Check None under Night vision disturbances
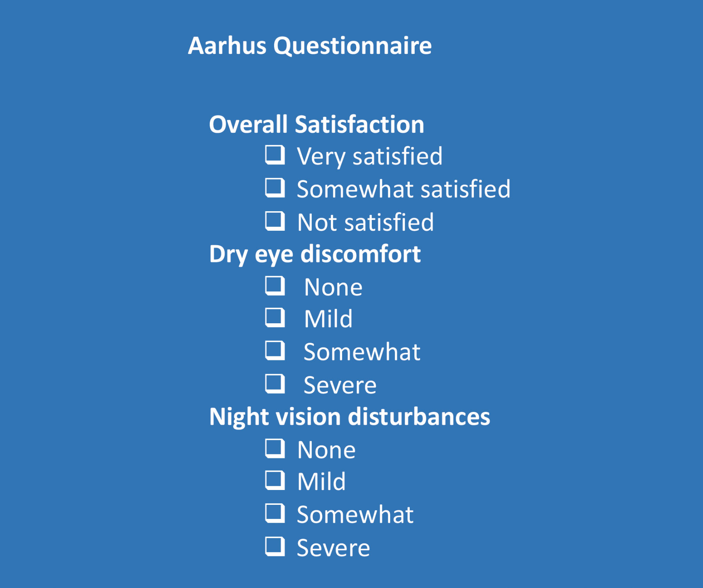Viewport: 703px width, 588px height. (x=275, y=448)
